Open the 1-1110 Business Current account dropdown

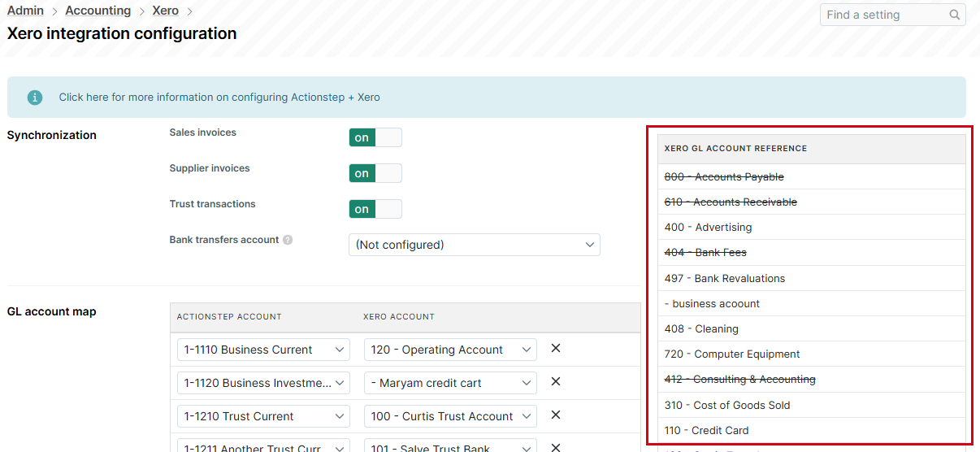pos(263,350)
